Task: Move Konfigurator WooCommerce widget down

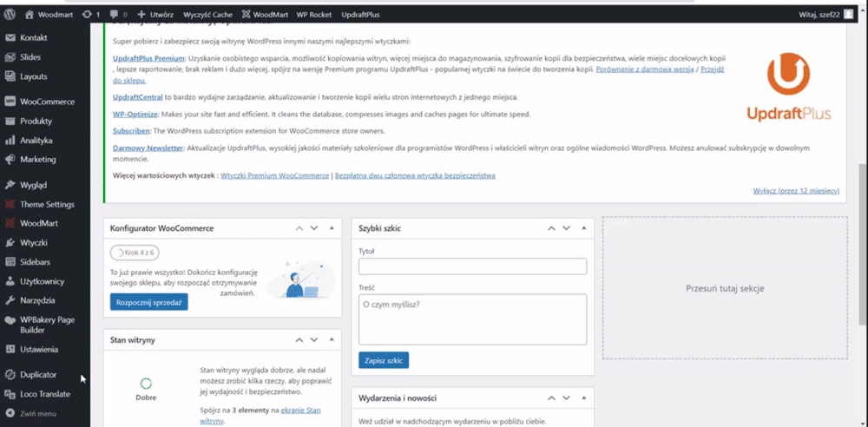Action: click(x=314, y=228)
